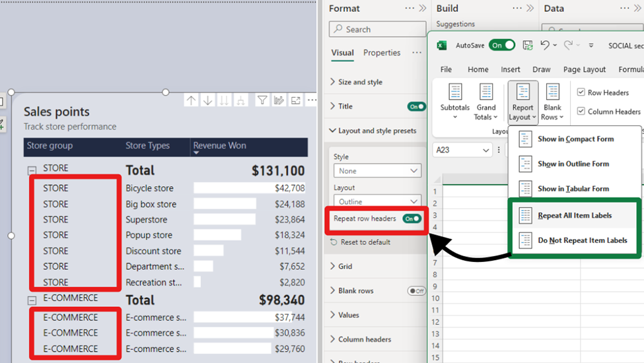Open Build pane more options ellipsis

(517, 8)
